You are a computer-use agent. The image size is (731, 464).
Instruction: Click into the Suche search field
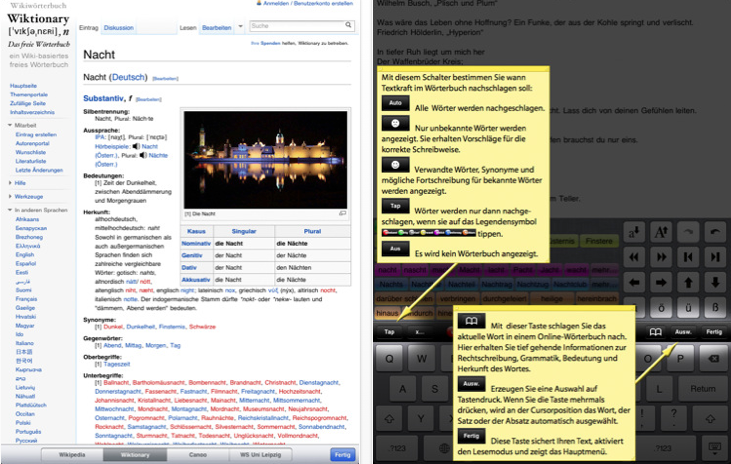(x=295, y=26)
